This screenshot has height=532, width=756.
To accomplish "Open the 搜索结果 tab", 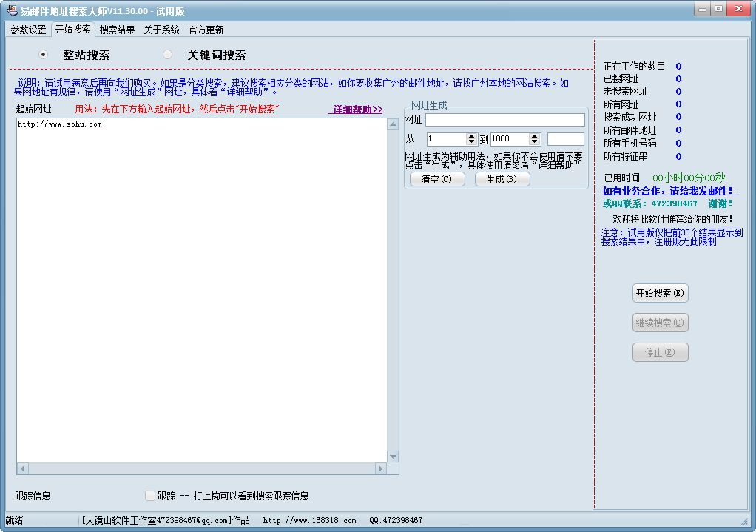I will coord(117,30).
